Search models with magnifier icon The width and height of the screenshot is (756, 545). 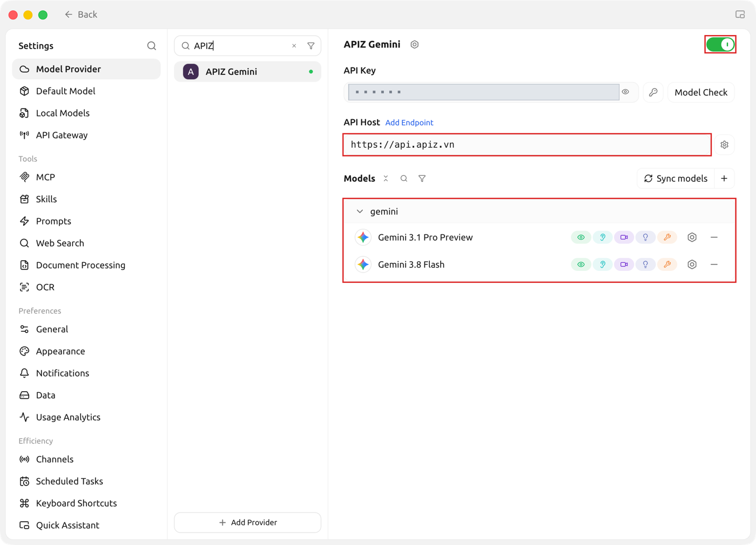tap(404, 179)
